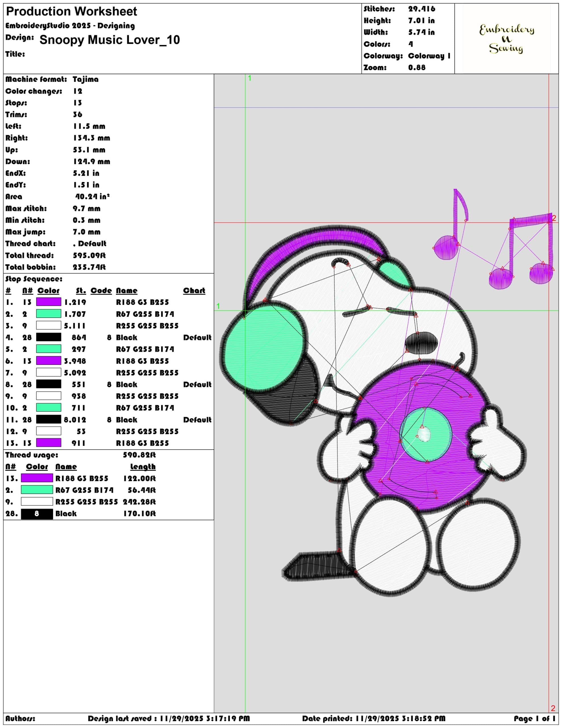Click the Production Worksheet heading
This screenshot has width=562, height=728.
(x=71, y=11)
